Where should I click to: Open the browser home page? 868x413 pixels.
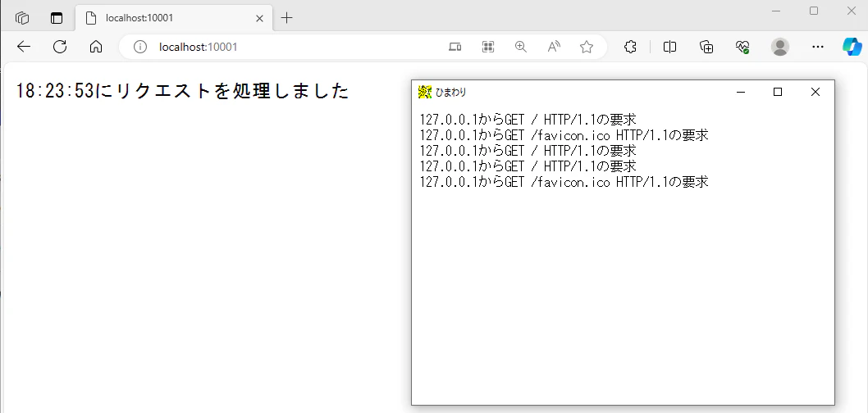point(96,47)
